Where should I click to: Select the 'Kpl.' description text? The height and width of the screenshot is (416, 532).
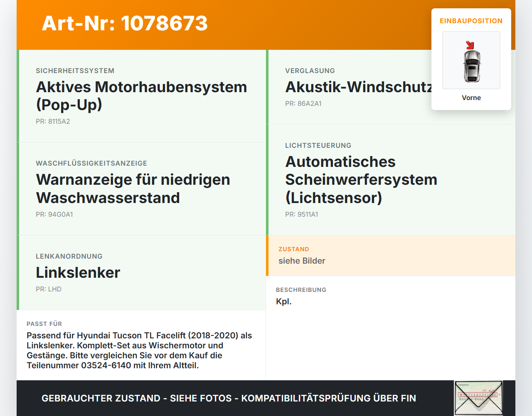[x=284, y=301]
